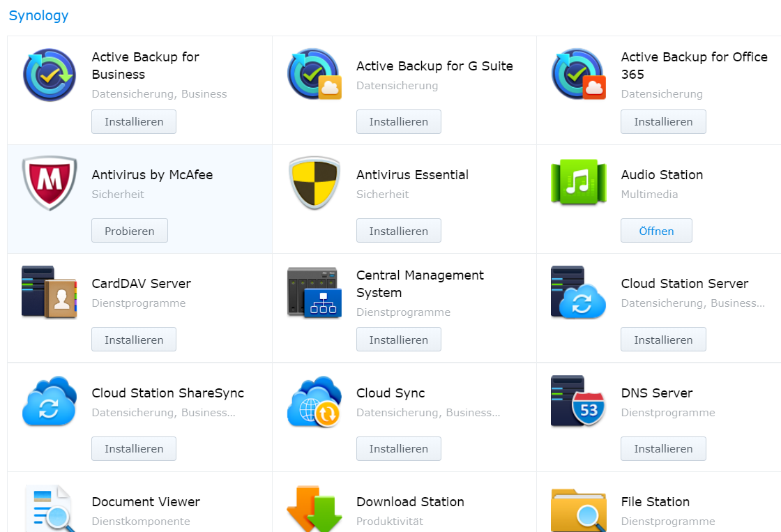Click the Synology section heading
This screenshot has width=781, height=532.
(x=38, y=15)
